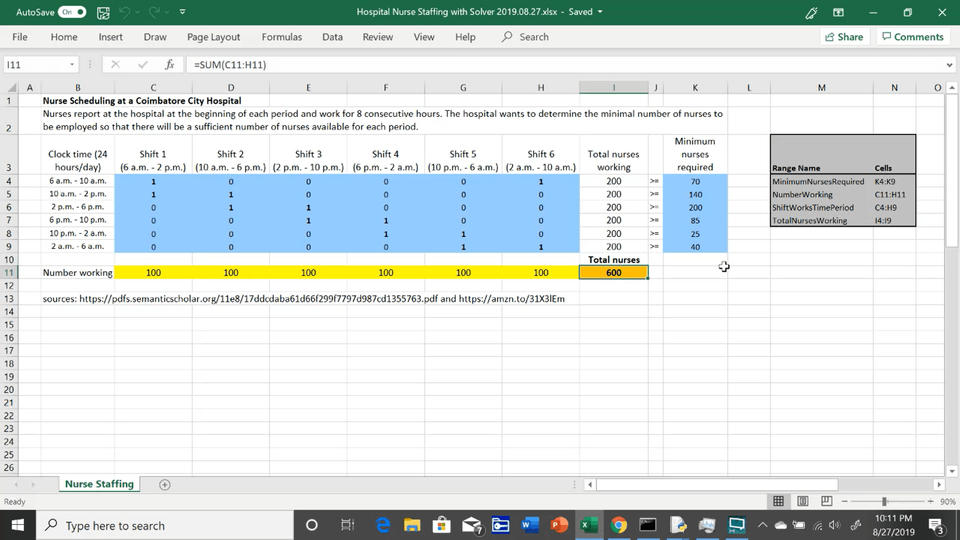Click the Redo arrow icon
The height and width of the screenshot is (540, 960).
154,12
